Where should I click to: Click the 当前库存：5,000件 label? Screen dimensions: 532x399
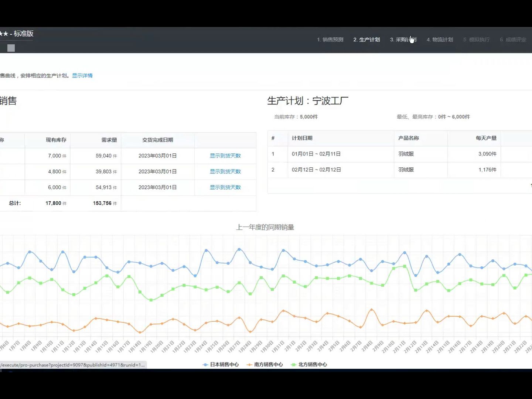(296, 117)
